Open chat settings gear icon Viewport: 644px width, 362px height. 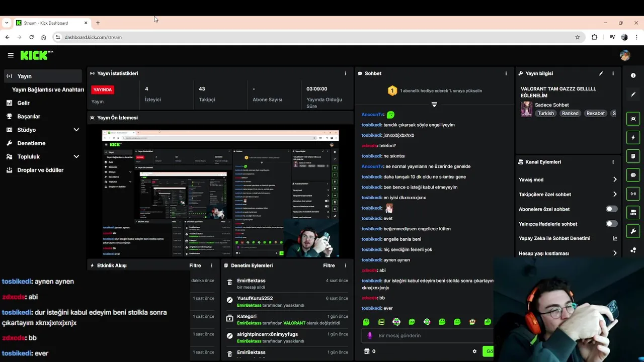click(474, 351)
